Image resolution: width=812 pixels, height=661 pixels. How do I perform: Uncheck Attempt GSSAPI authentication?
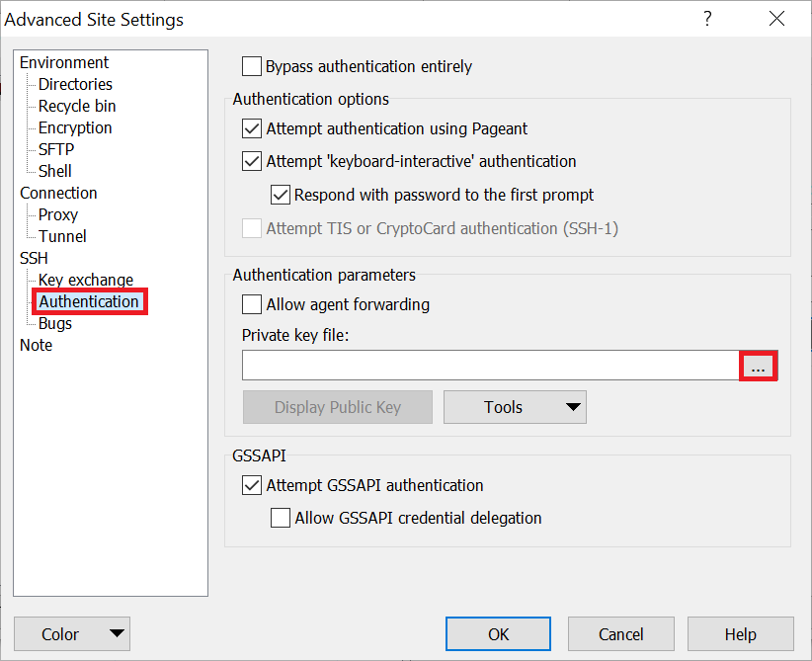[x=252, y=485]
